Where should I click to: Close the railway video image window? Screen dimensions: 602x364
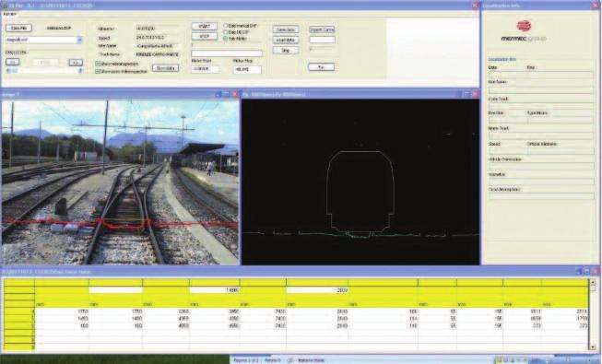coord(234,94)
